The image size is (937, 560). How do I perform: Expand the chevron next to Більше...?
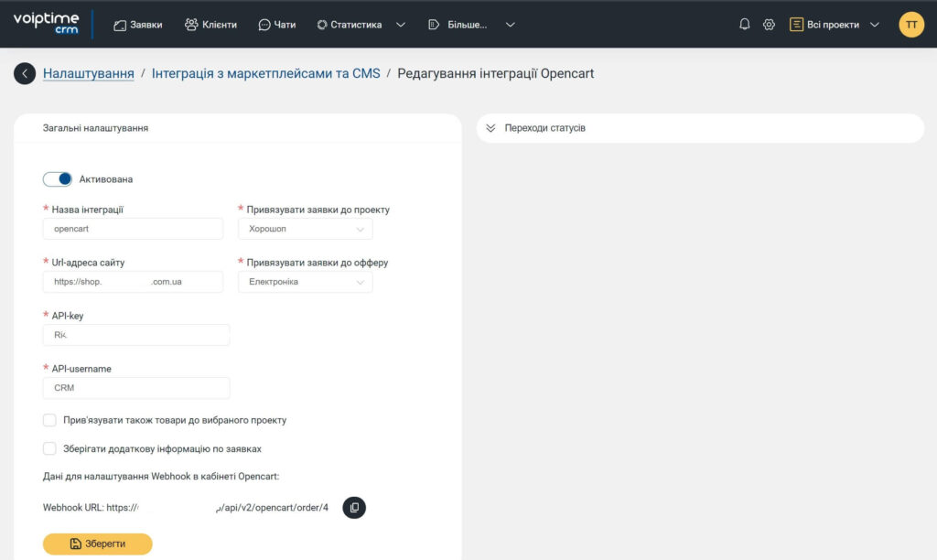[x=511, y=25]
